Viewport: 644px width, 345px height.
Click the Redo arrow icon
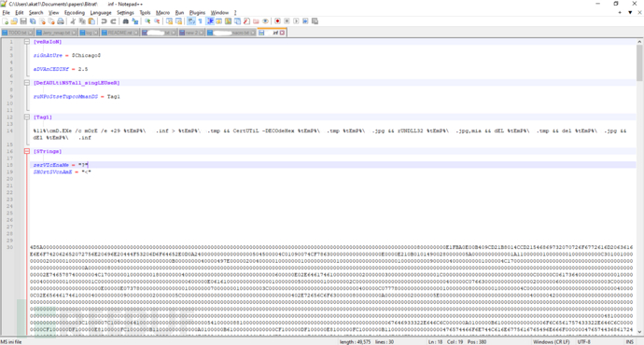pyautogui.click(x=113, y=21)
